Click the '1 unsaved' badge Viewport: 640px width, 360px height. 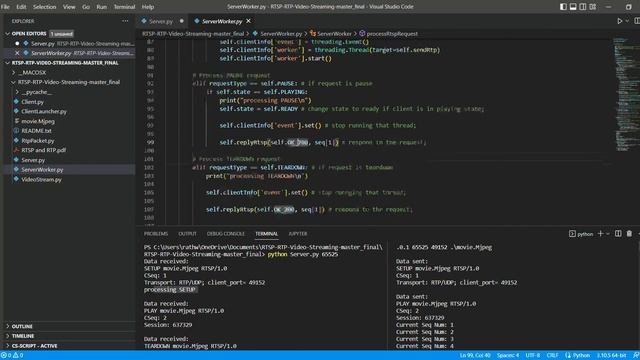pyautogui.click(x=62, y=33)
